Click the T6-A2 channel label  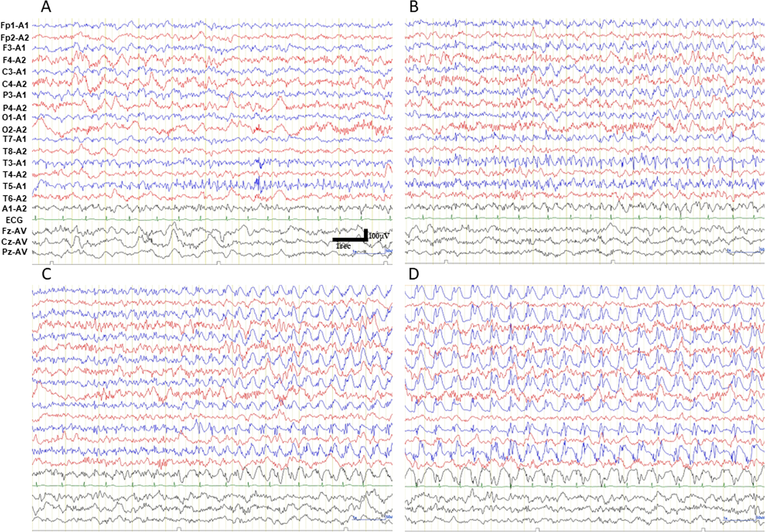tap(14, 198)
